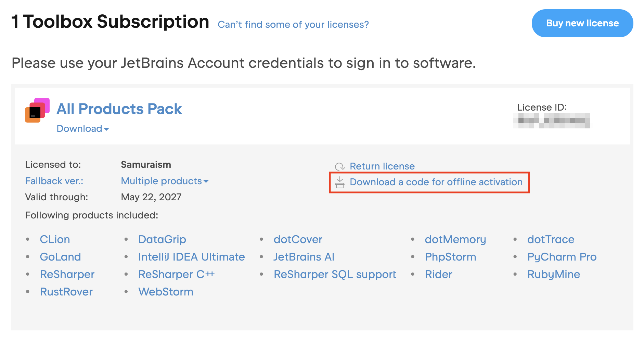Open the RustRover product link
The height and width of the screenshot is (341, 644).
(x=66, y=292)
